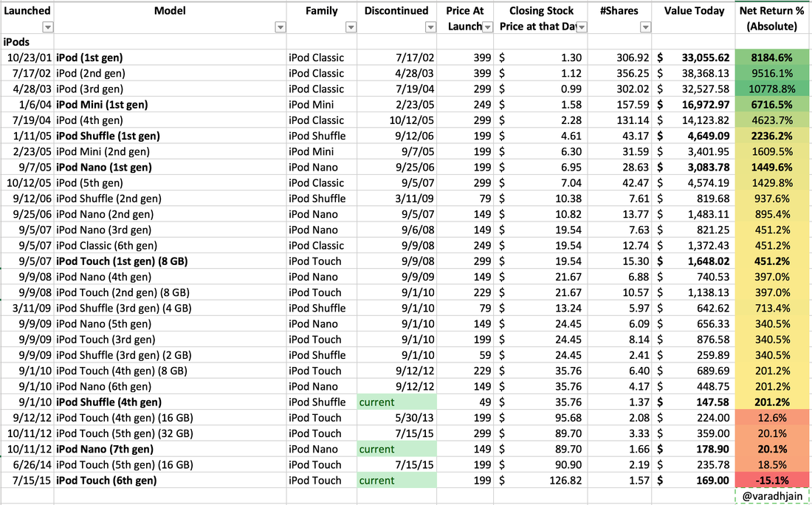
Task: Open the #Shares column filter dropdown
Action: point(646,27)
